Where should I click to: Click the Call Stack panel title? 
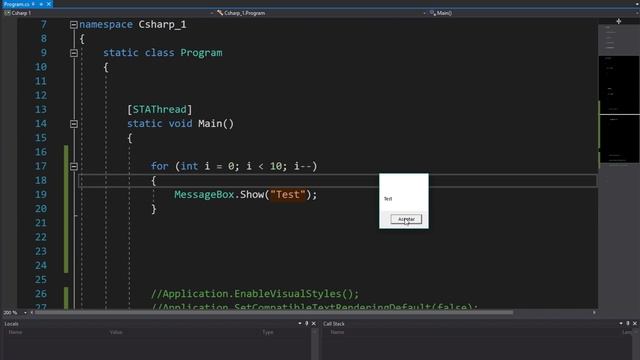point(334,324)
